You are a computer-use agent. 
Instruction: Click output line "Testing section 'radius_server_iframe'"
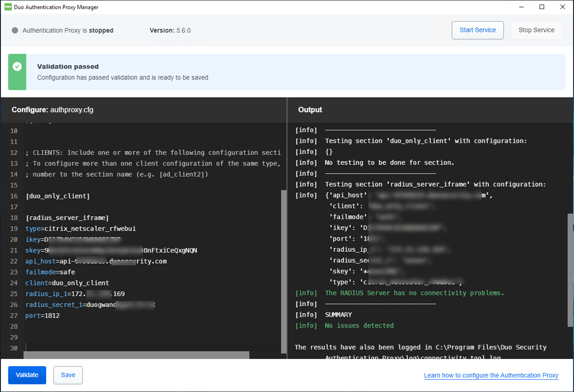coord(436,184)
